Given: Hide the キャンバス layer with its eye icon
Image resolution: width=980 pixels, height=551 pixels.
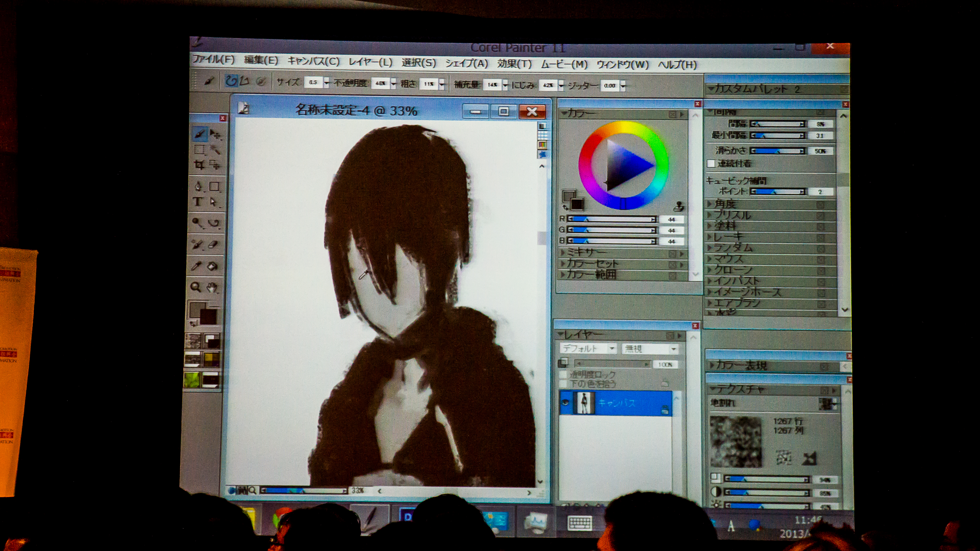Looking at the screenshot, I should point(566,402).
